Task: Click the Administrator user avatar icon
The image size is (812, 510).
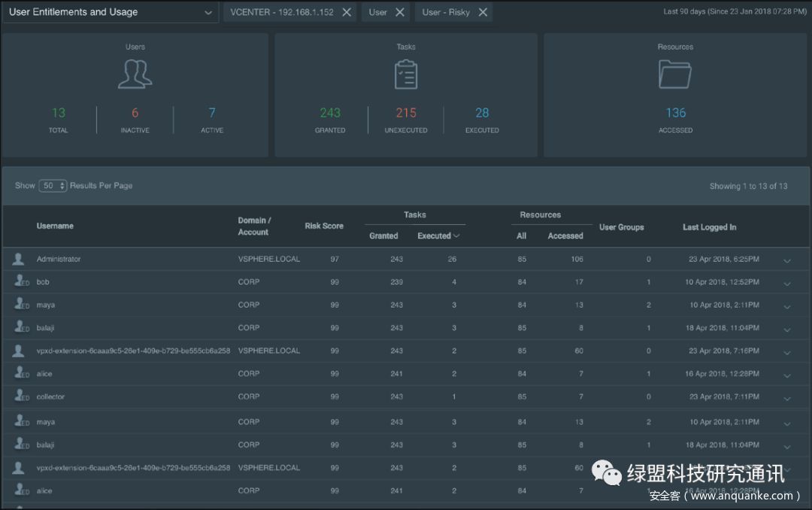Action: tap(19, 259)
